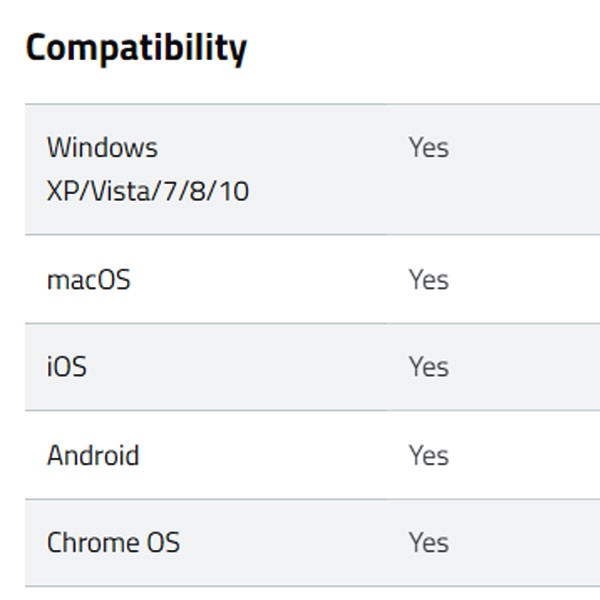Click the Compatibility section heading
The image size is (600, 600).
[136, 47]
